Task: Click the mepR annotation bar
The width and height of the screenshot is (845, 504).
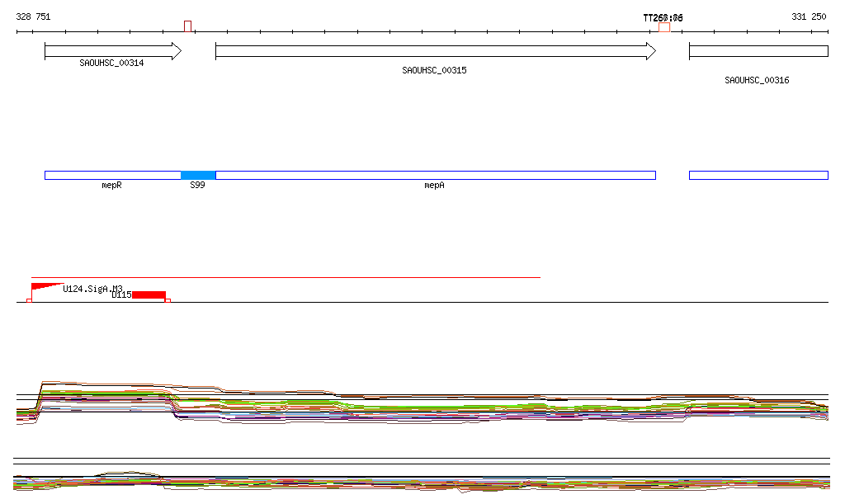Action: [x=112, y=175]
